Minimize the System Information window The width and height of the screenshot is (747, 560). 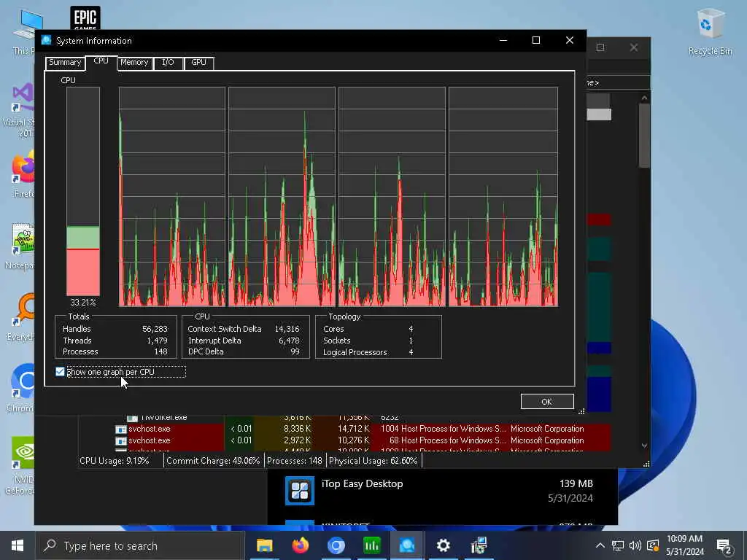tap(503, 40)
